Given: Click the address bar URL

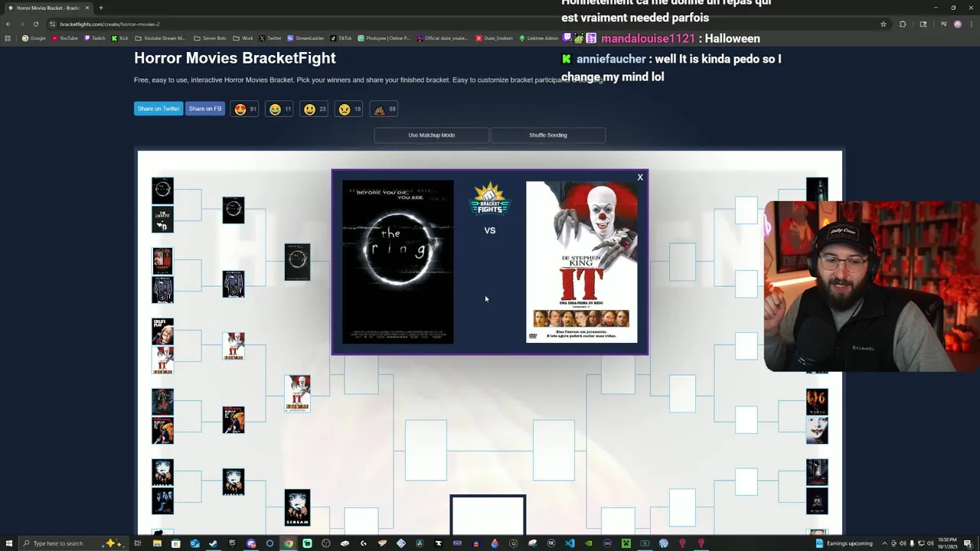Looking at the screenshot, I should click(109, 24).
